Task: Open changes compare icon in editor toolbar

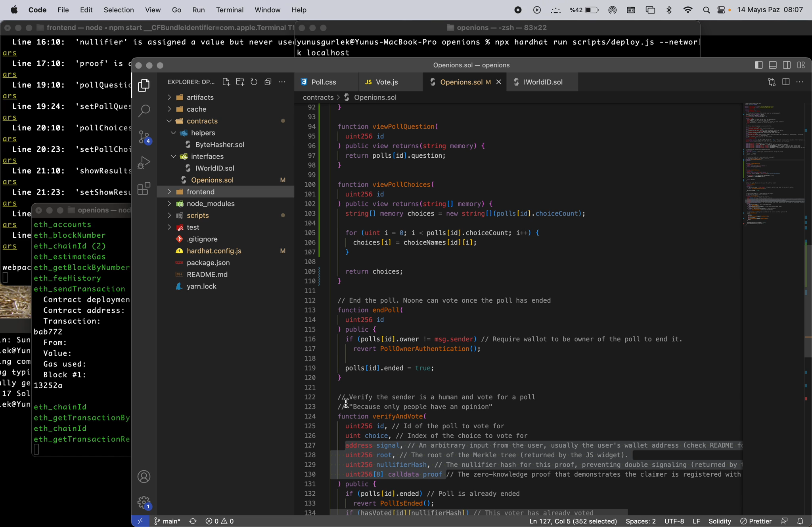Action: click(772, 82)
